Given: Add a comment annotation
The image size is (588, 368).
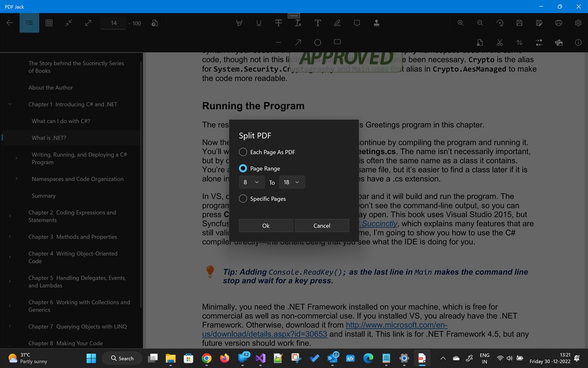Looking at the screenshot, I should coord(356,22).
